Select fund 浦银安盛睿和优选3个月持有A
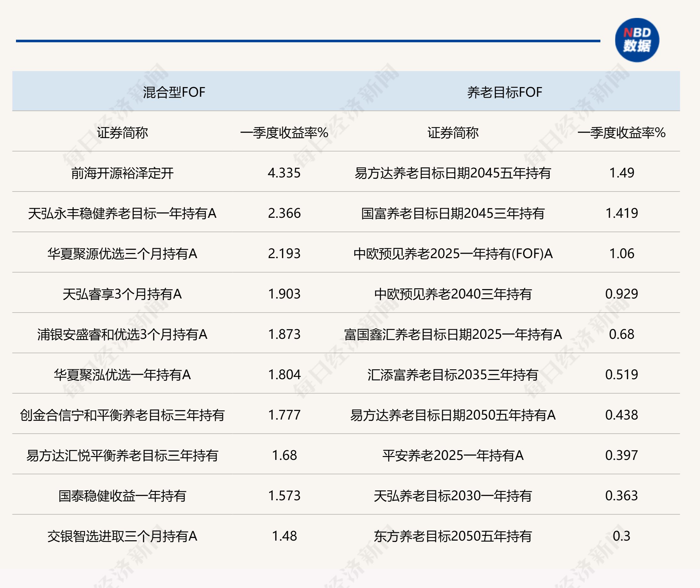This screenshot has height=588, width=700. coord(122,334)
